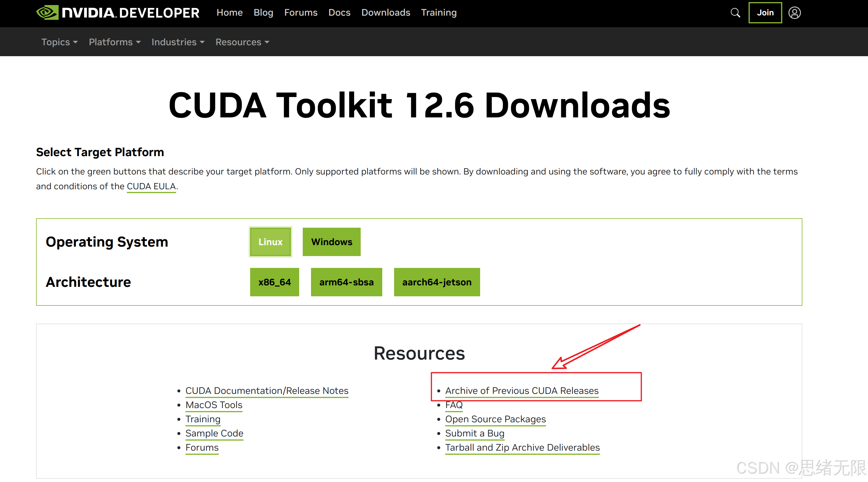Choose the x86_64 architecture option
The height and width of the screenshot is (482, 868).
(274, 282)
